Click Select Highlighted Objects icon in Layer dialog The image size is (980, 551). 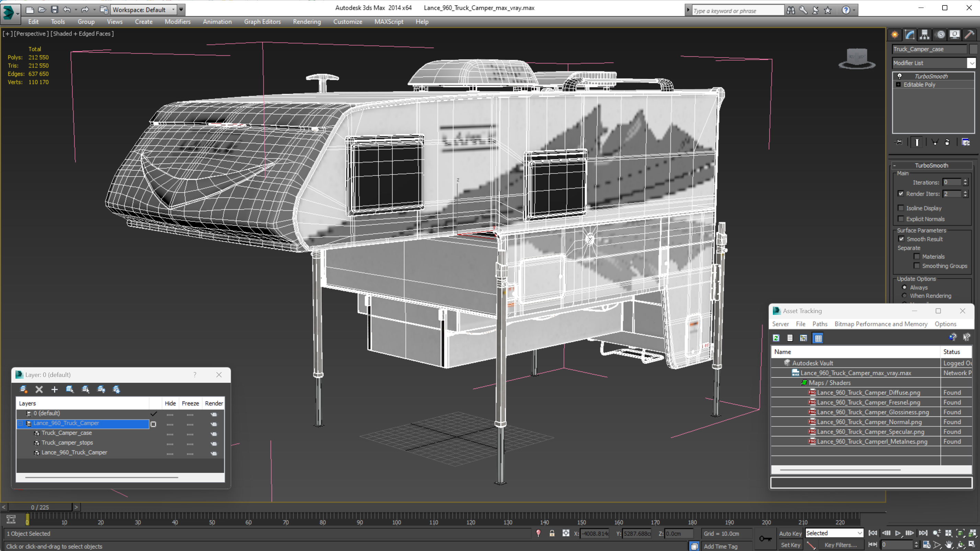click(70, 389)
